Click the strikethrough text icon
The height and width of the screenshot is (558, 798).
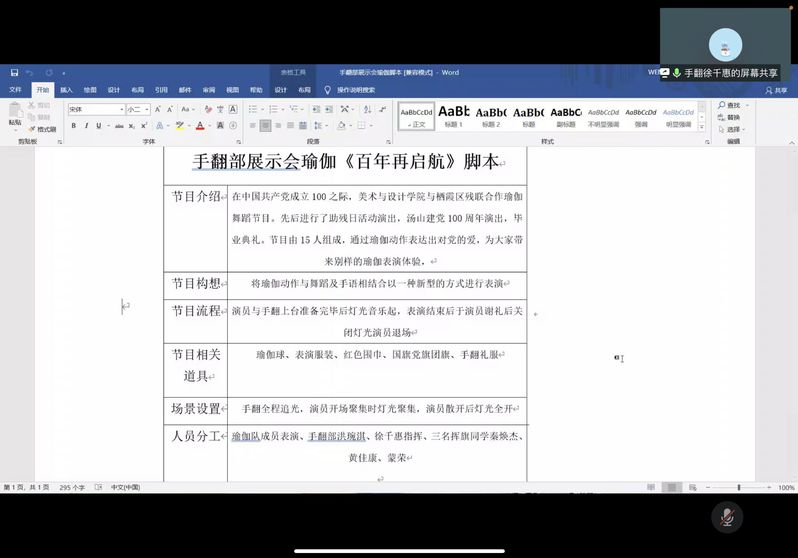[x=118, y=126]
